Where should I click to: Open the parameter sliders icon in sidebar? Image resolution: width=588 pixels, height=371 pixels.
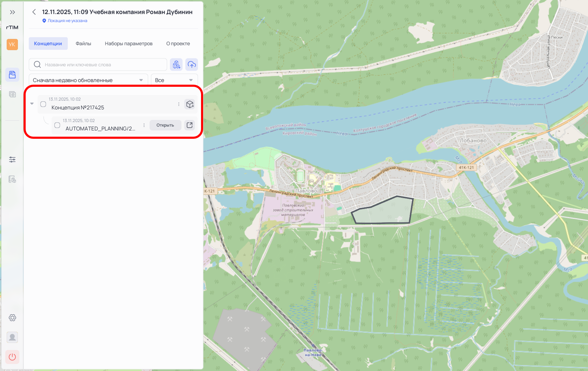pos(12,160)
